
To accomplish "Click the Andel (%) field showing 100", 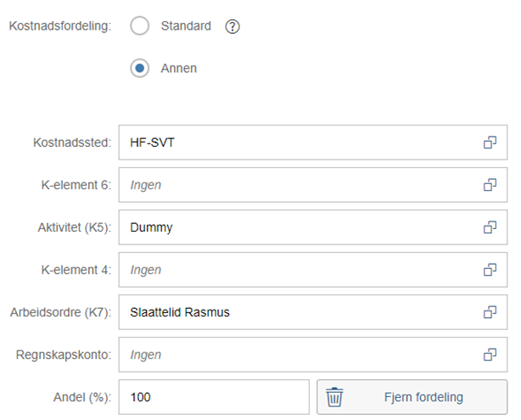I will point(214,397).
